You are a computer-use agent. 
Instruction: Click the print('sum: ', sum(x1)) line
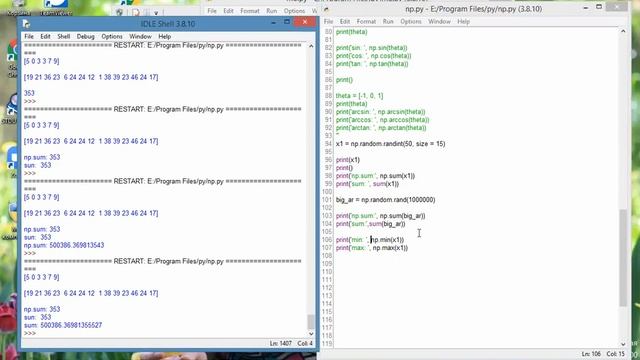[367, 184]
